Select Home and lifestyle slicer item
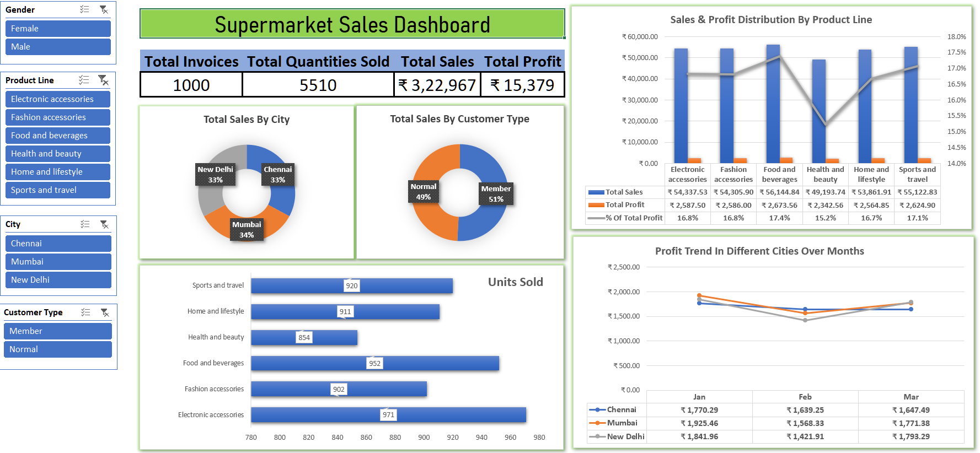Viewport: 980px width, 453px height. (58, 172)
